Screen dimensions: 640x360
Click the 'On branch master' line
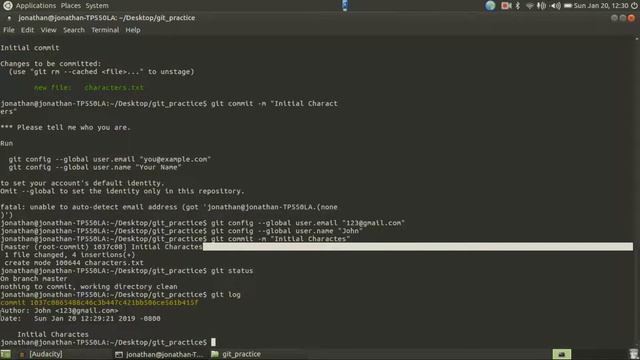33,279
